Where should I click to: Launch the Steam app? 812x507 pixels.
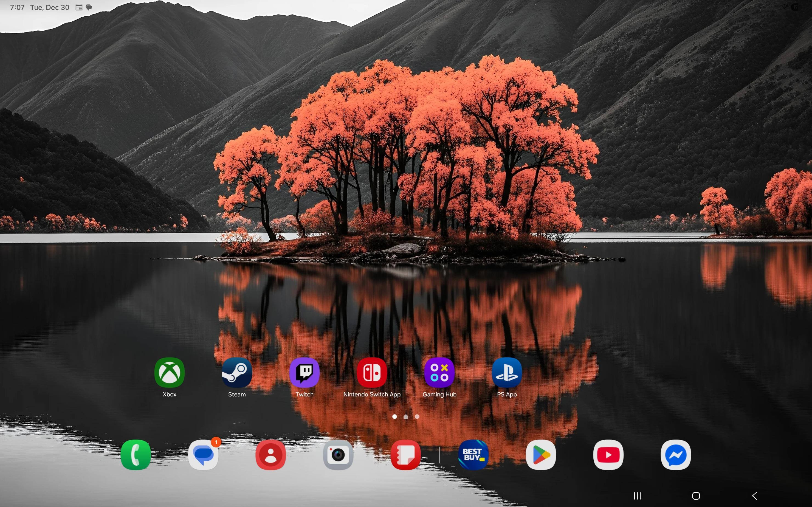coord(237,372)
